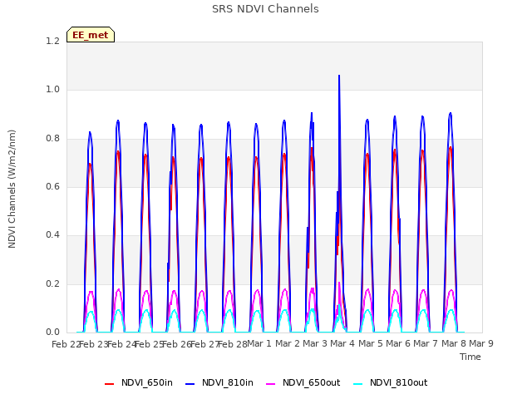Click the Mar 9 x-axis label
Image resolution: width=532 pixels, height=399 pixels.
481,343
